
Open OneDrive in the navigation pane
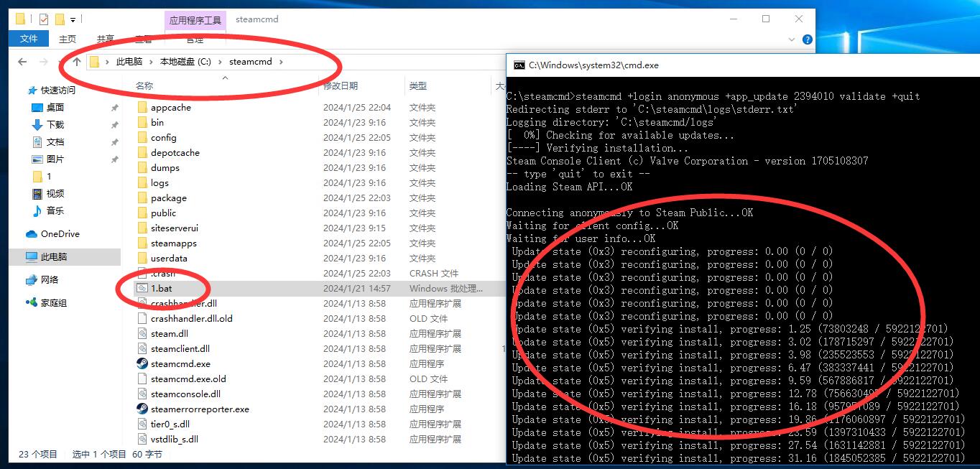60,234
